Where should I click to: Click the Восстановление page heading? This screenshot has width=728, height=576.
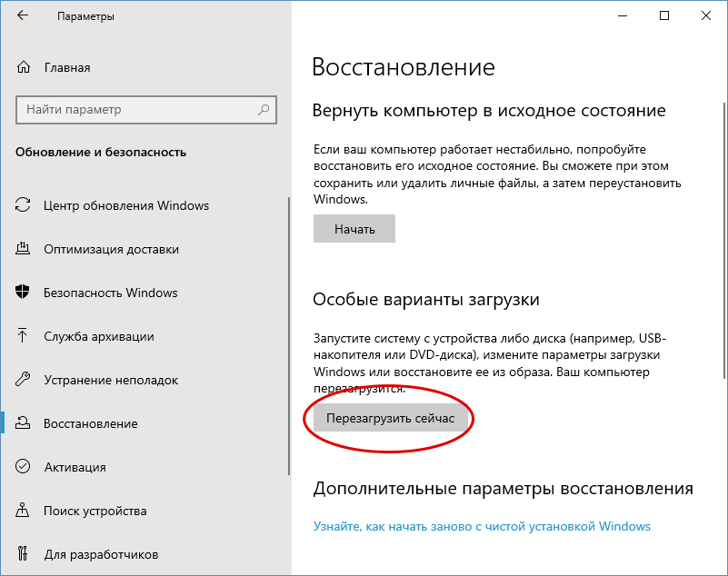click(403, 67)
